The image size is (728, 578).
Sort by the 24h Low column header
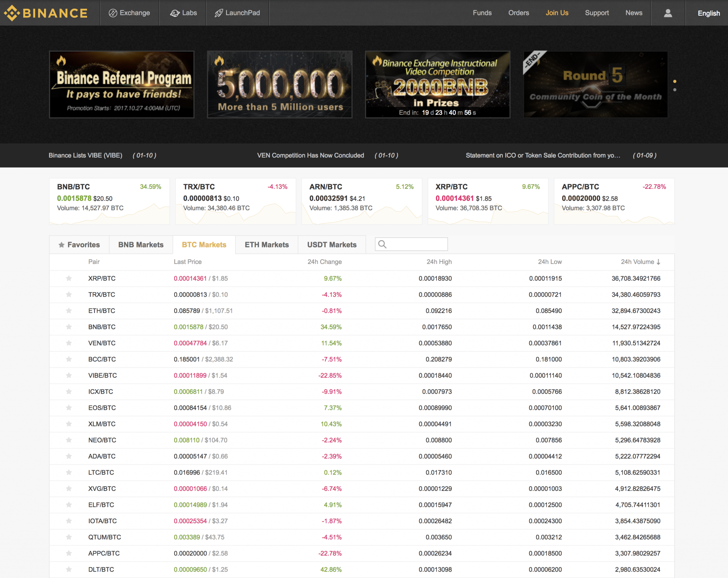[x=550, y=262]
